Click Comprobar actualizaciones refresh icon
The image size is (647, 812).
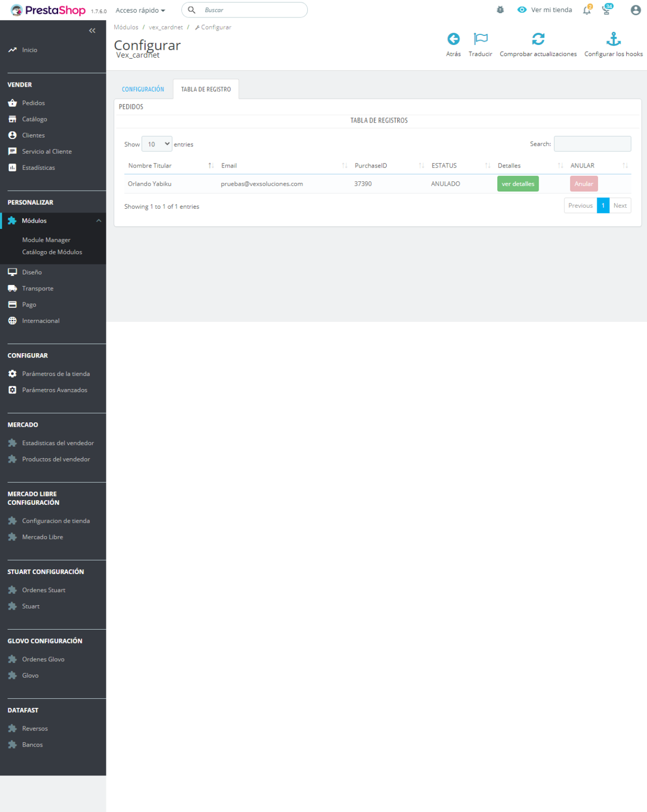click(x=538, y=38)
